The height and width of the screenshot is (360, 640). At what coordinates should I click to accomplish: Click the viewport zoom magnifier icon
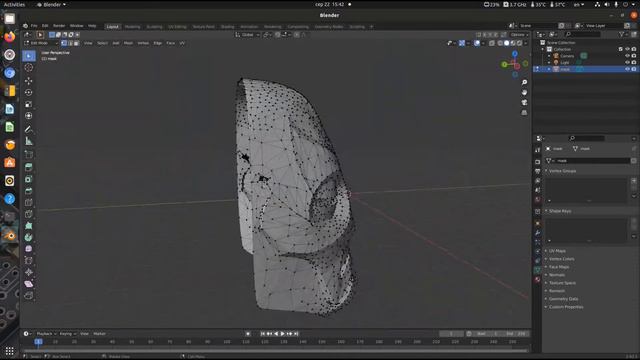pyautogui.click(x=524, y=82)
